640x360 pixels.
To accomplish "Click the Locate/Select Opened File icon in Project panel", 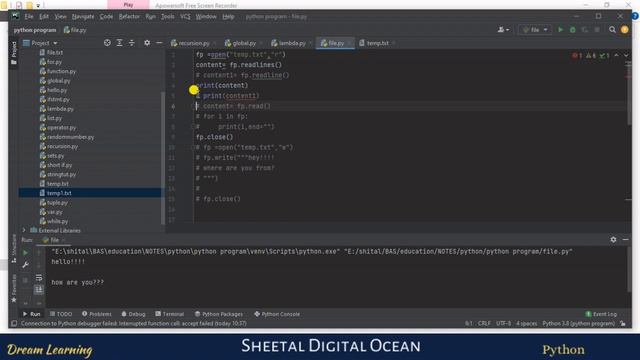I will point(107,43).
